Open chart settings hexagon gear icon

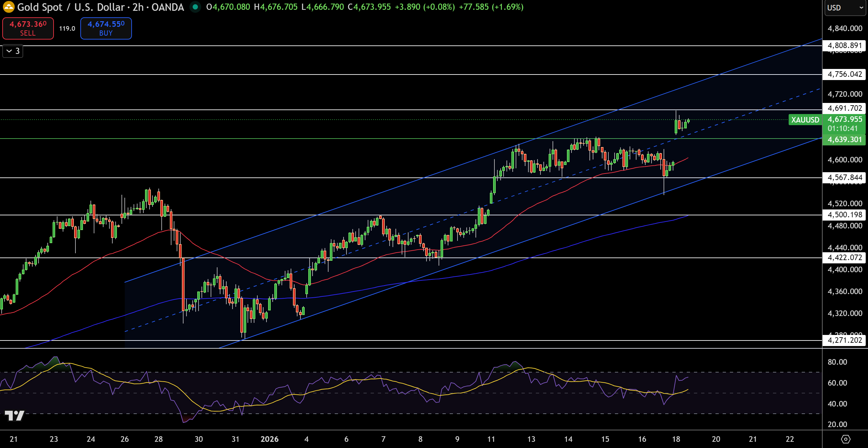point(845,439)
